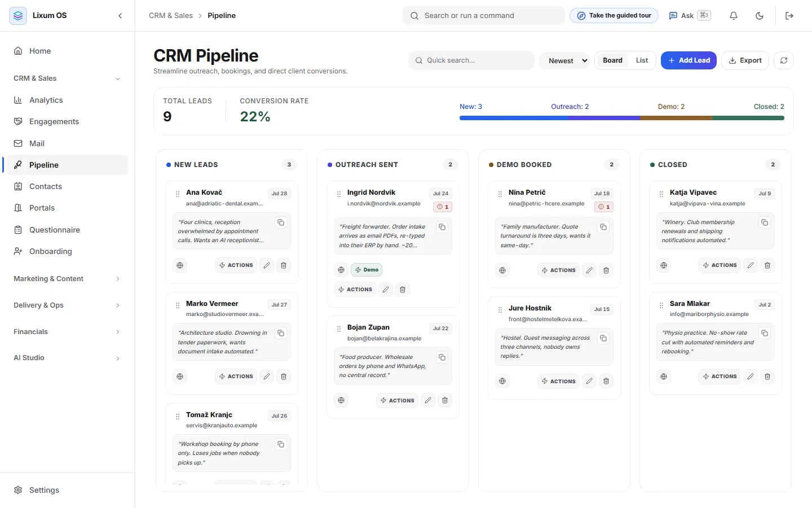Expand Financials section

click(68, 332)
